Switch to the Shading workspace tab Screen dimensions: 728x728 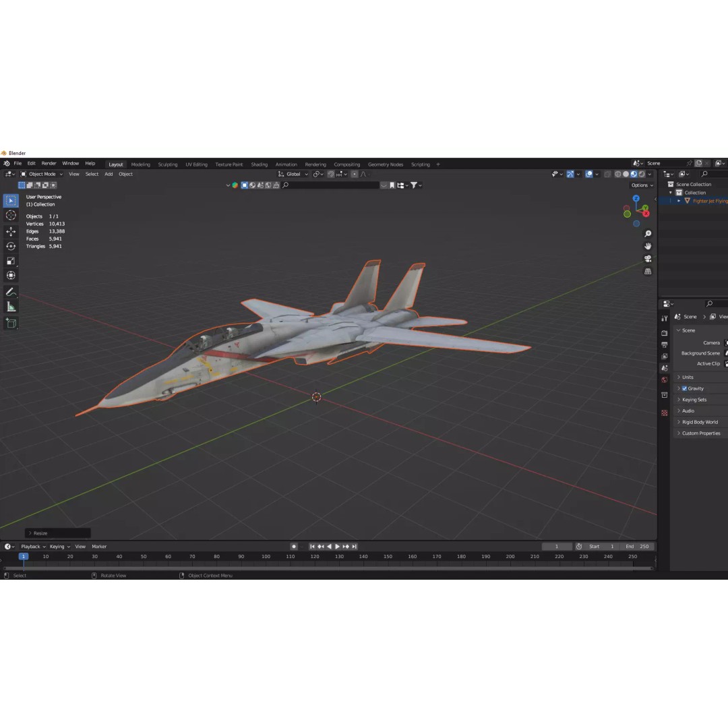click(x=259, y=164)
